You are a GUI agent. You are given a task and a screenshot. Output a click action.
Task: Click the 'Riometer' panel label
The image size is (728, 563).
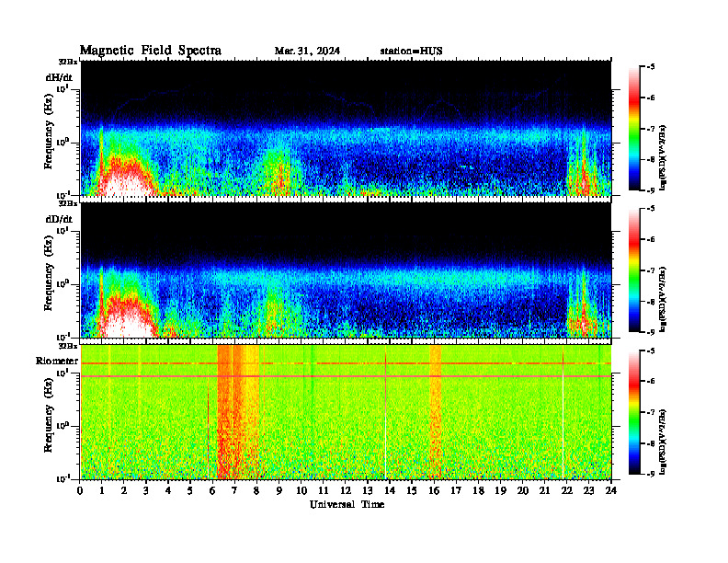pyautogui.click(x=57, y=361)
